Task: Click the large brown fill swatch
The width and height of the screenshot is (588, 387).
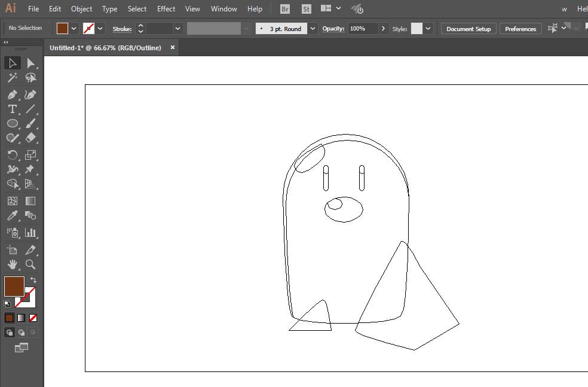Action: point(14,286)
